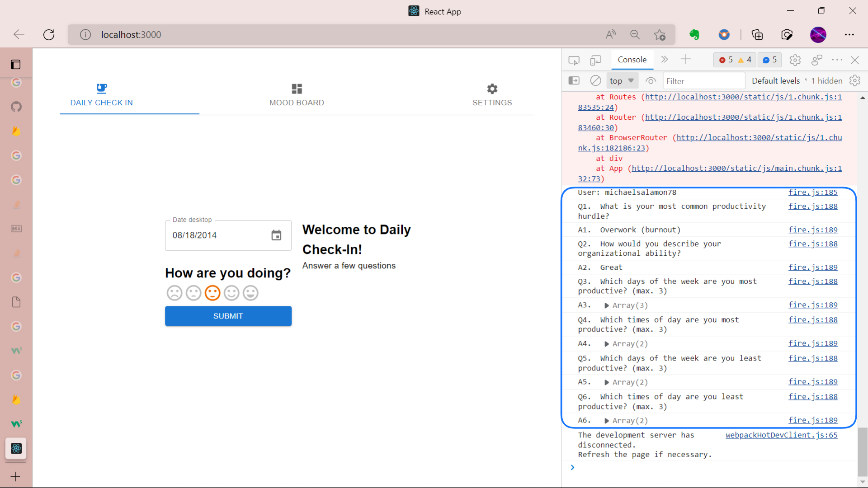The width and height of the screenshot is (868, 488).
Task: Expand the Array(3) in answer A3
Action: pos(606,305)
